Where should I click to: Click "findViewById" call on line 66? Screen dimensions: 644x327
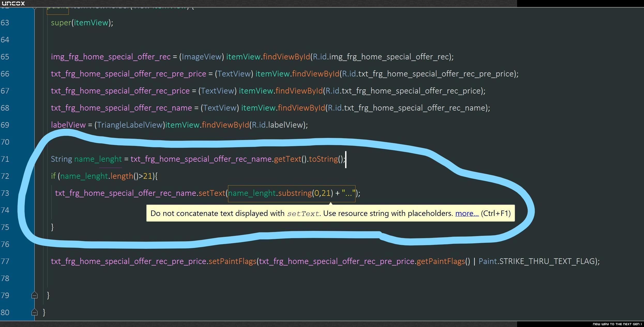(x=315, y=74)
